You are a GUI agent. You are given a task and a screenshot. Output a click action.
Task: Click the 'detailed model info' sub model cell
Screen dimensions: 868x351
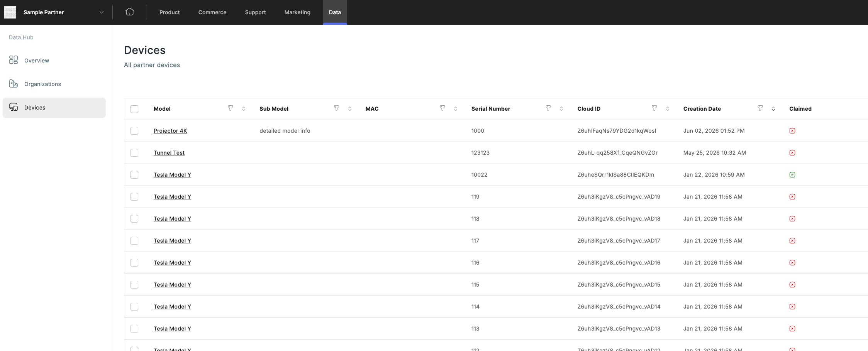click(285, 131)
